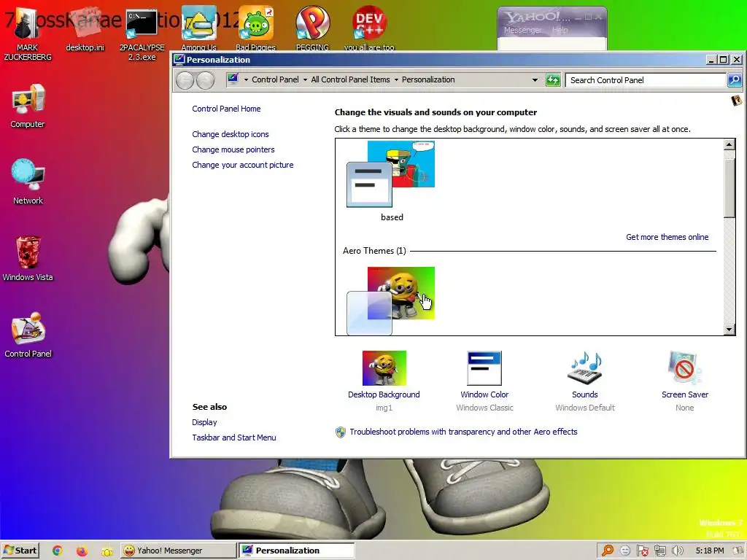The height and width of the screenshot is (560, 747).
Task: Click Personalization breadcrumb segment
Action: [x=428, y=79]
